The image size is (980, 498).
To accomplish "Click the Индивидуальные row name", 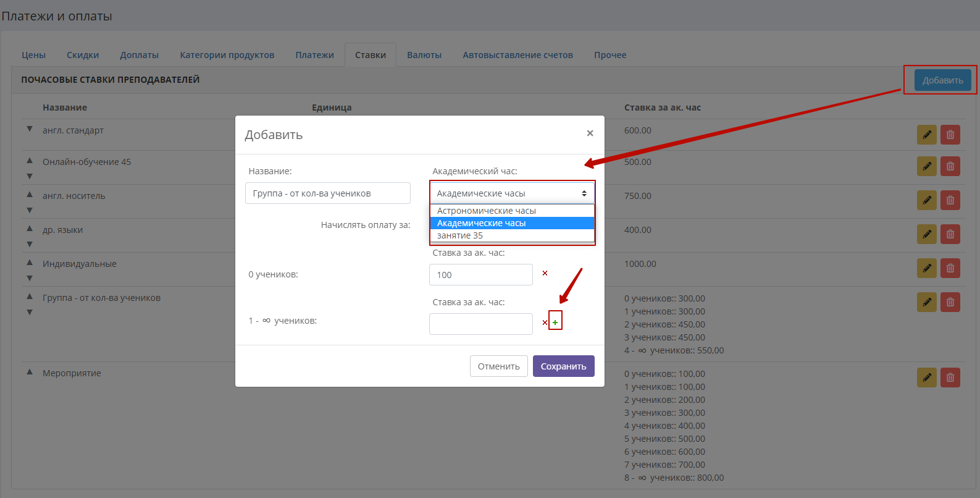I will point(80,264).
